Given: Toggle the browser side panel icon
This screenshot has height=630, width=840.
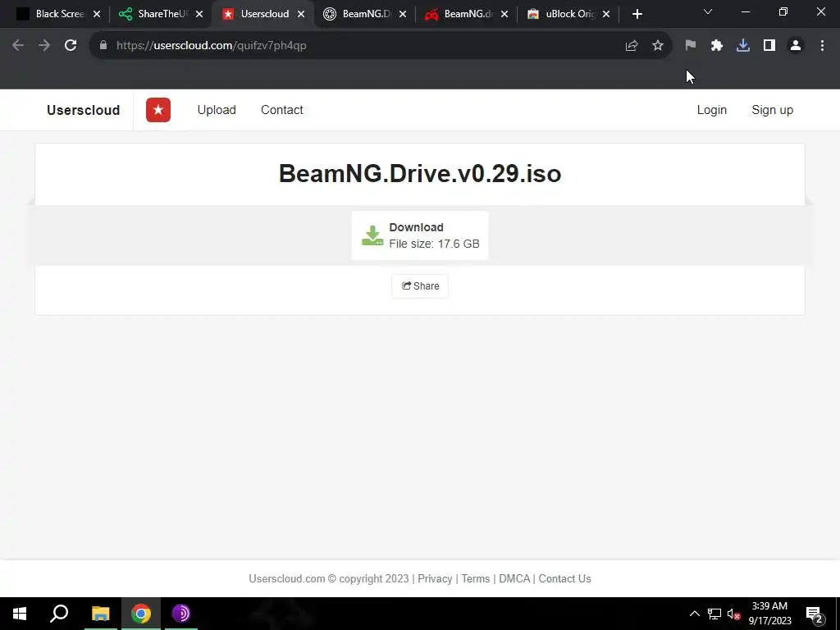Looking at the screenshot, I should click(x=769, y=46).
